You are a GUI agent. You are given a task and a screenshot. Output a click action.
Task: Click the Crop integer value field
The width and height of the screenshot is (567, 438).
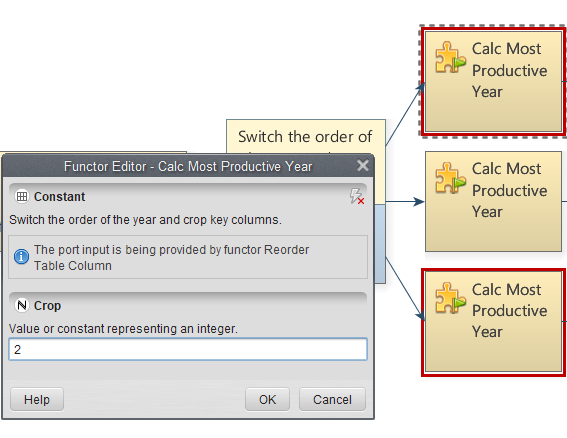click(x=188, y=349)
